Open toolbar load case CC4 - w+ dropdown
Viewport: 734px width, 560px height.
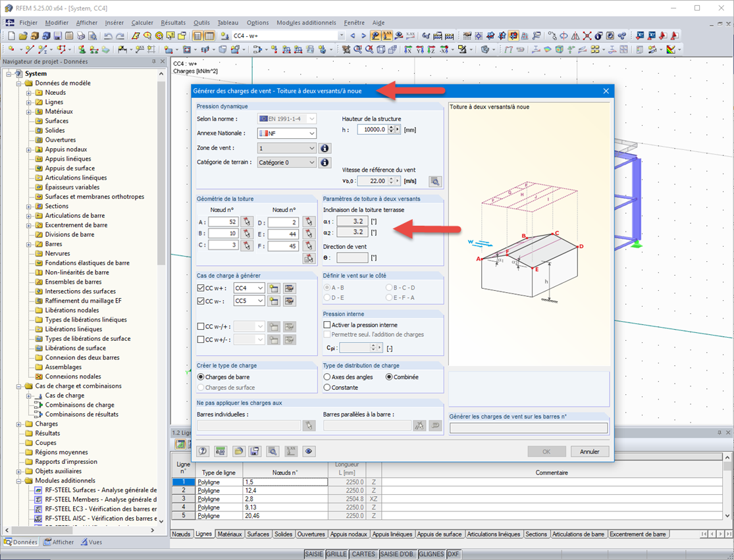pos(341,36)
